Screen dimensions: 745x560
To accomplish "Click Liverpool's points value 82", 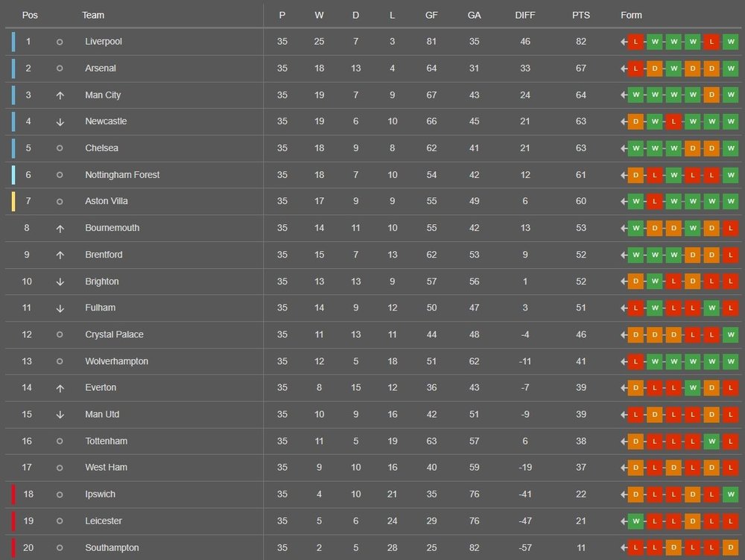I will point(581,42).
